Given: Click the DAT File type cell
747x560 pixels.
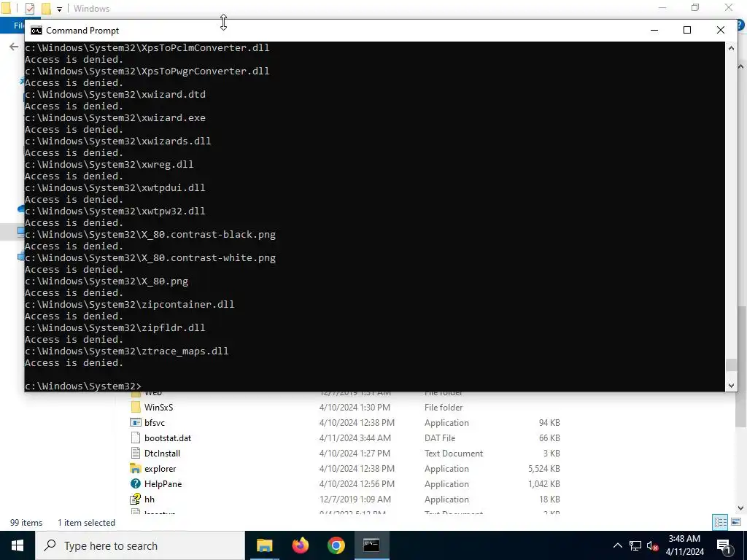Looking at the screenshot, I should click(440, 437).
